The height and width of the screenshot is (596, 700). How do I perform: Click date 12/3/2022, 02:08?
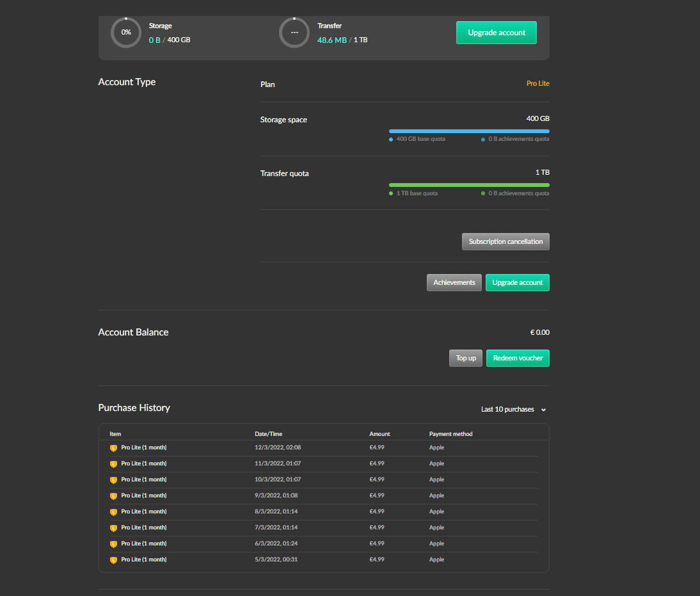(278, 447)
